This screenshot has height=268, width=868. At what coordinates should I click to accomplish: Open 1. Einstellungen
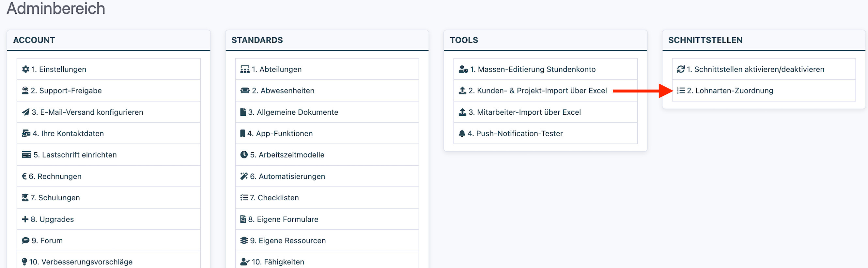click(108, 69)
